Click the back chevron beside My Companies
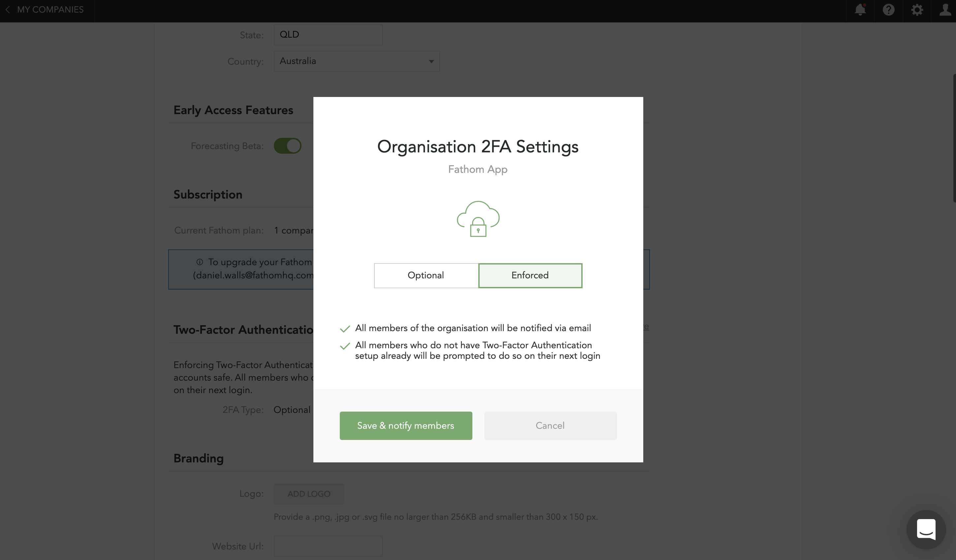Screen dimensions: 956x560 [x=8, y=10]
